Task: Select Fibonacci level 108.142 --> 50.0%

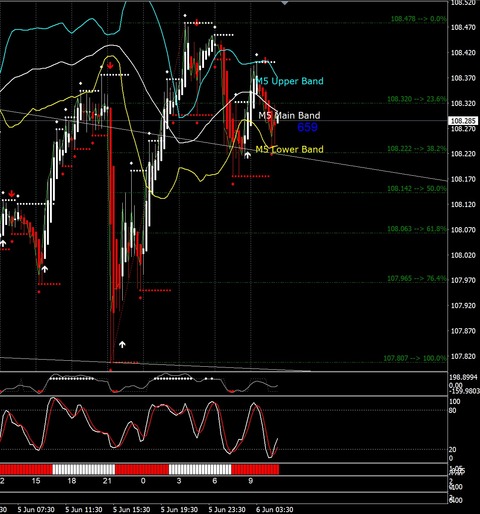Action: (416, 189)
